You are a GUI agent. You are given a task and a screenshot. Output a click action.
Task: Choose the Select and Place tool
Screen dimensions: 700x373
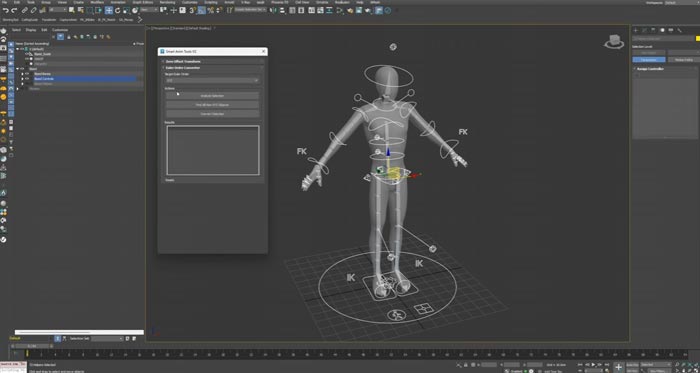click(134, 10)
